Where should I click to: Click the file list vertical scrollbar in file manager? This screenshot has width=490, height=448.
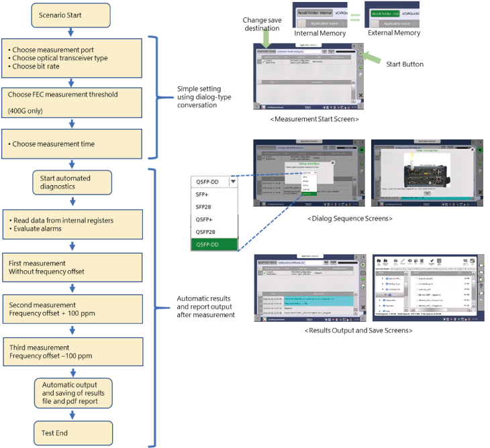click(474, 291)
